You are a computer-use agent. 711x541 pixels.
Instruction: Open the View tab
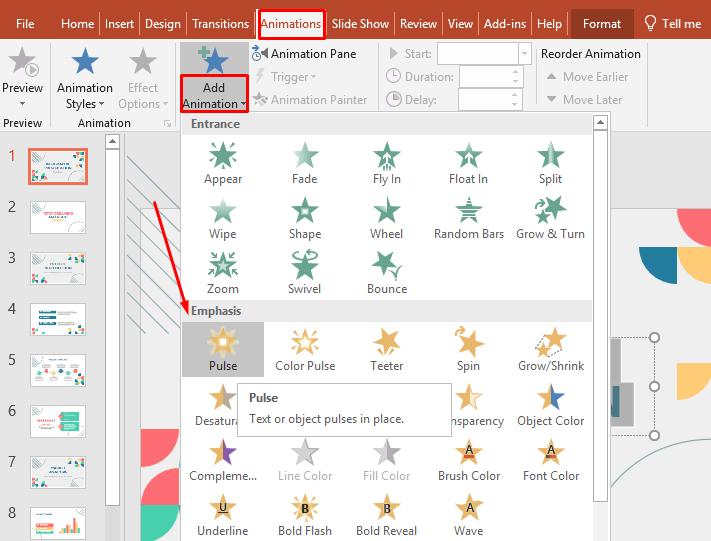pyautogui.click(x=460, y=24)
